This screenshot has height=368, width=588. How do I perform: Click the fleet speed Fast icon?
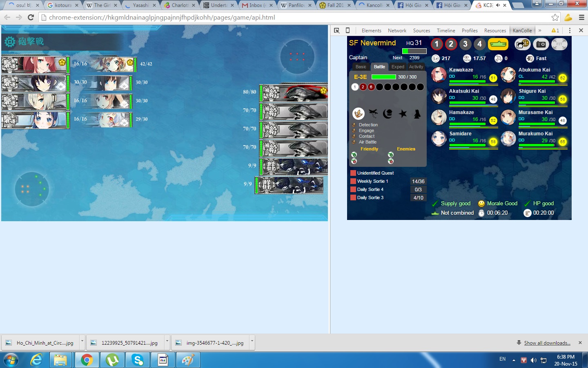click(530, 58)
